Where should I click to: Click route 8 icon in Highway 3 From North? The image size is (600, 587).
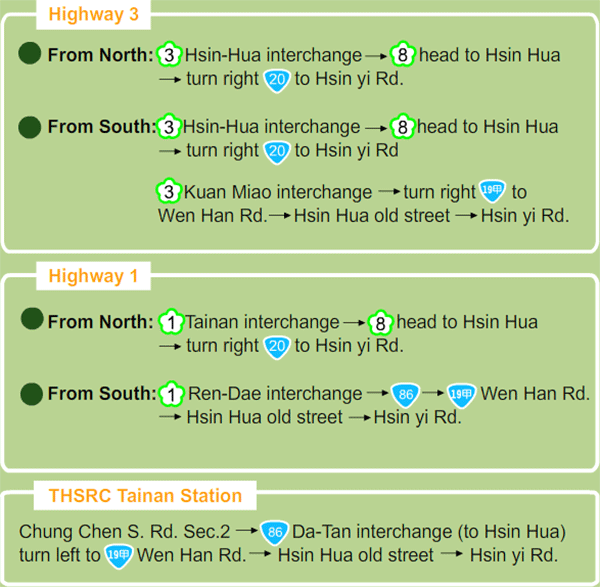click(402, 54)
